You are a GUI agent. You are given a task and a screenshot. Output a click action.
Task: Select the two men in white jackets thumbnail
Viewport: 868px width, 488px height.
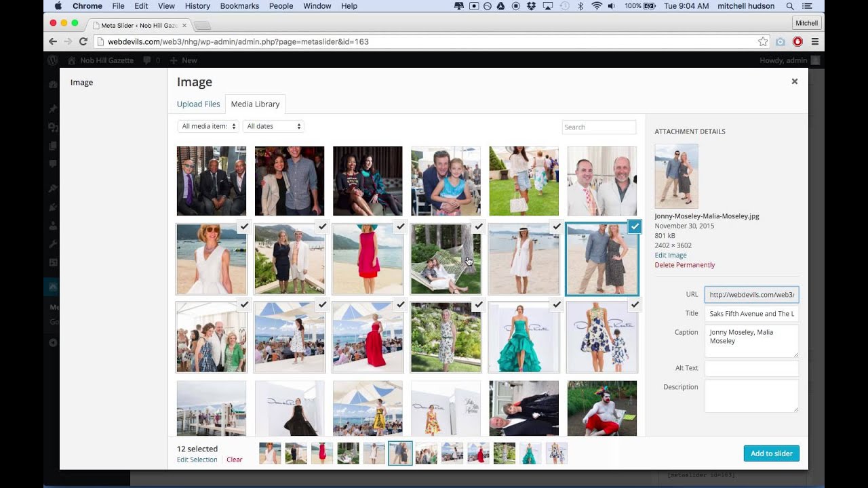click(x=602, y=181)
